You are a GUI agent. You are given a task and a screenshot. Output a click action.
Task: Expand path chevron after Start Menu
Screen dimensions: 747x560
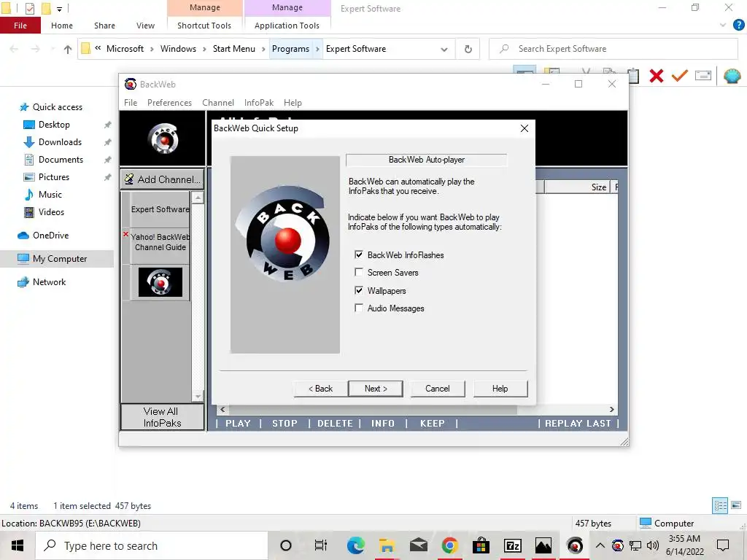(x=263, y=49)
